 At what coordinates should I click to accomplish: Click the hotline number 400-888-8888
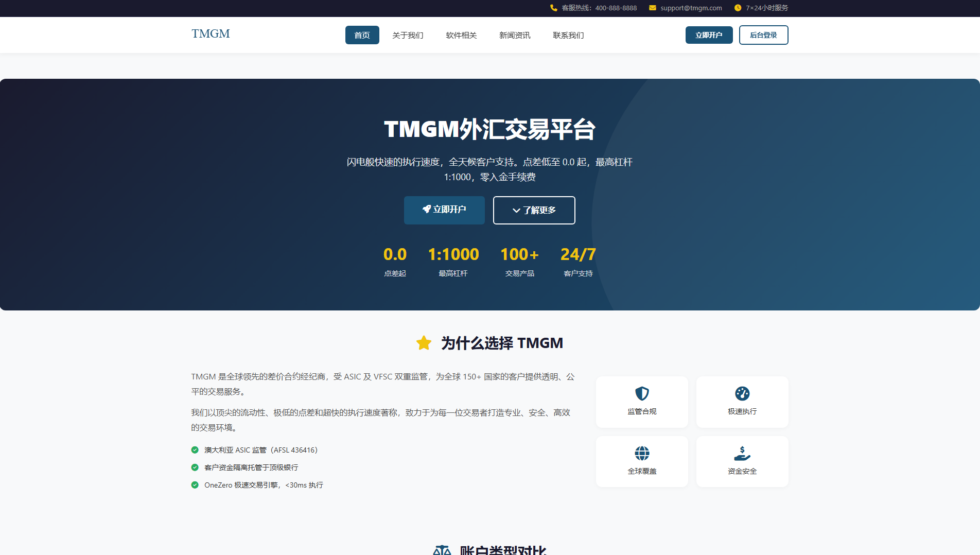[616, 8]
